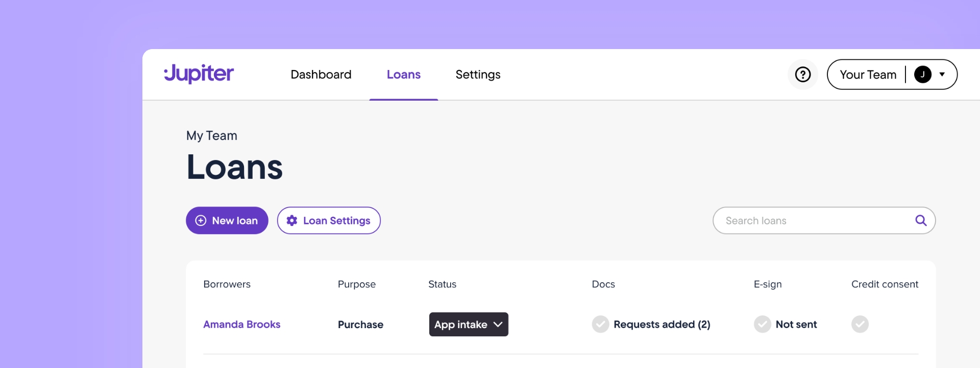Click the Requests added (2) text
The height and width of the screenshot is (368, 980).
click(661, 325)
